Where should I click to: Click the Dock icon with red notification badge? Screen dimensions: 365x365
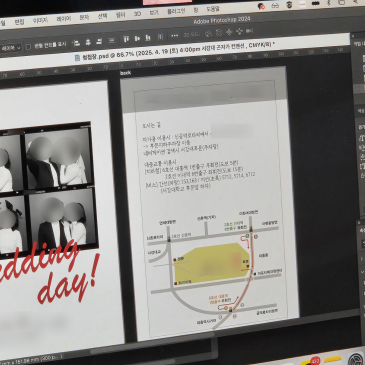(312, 361)
